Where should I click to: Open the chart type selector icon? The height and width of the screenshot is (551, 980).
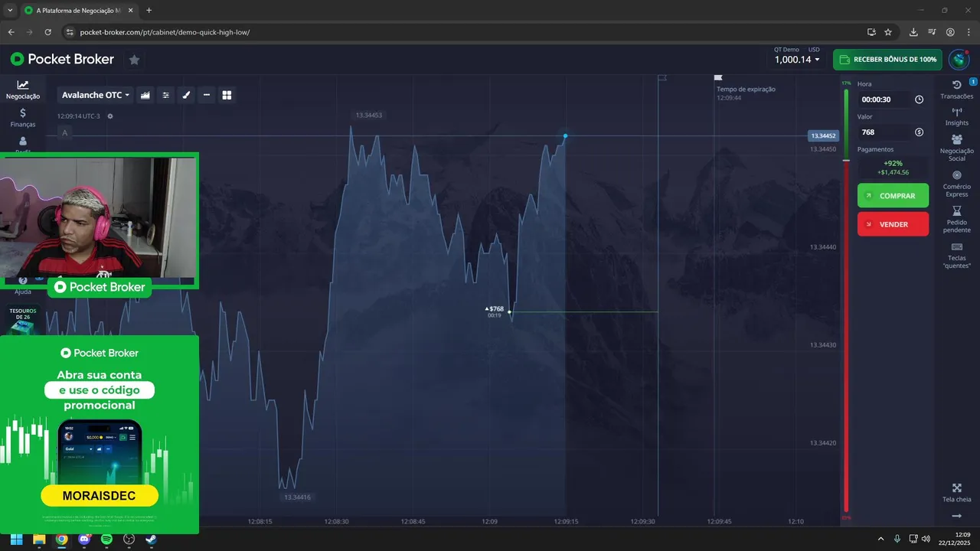(x=145, y=95)
